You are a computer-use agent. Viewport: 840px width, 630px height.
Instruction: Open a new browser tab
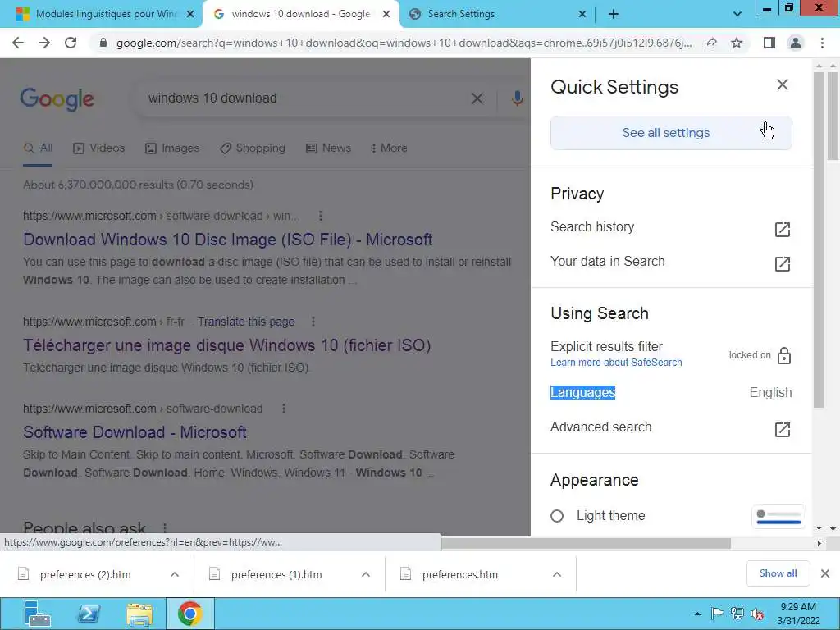[614, 15]
